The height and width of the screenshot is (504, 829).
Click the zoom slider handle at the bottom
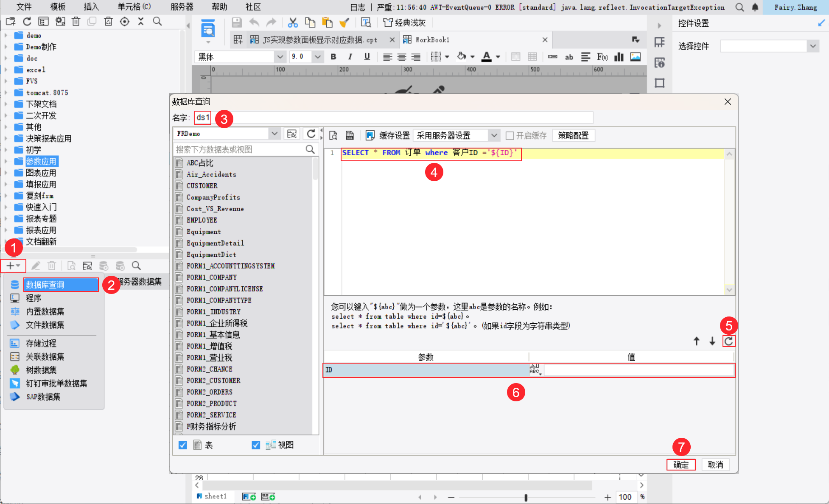point(526,497)
